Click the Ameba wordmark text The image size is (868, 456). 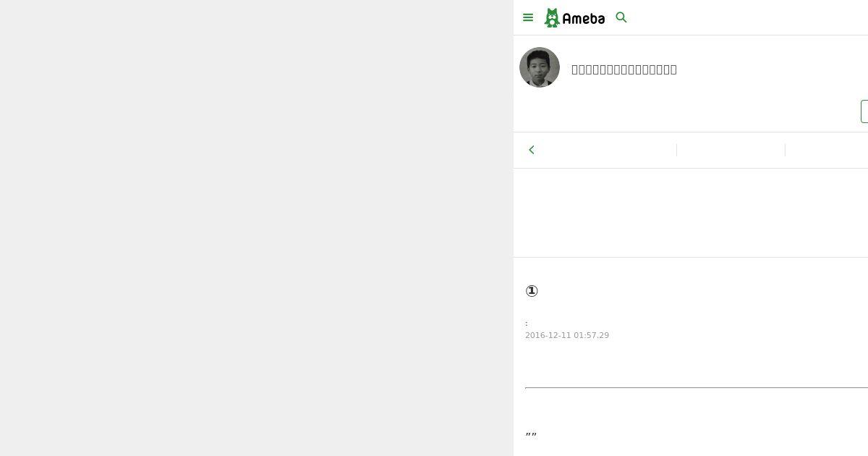click(x=583, y=19)
